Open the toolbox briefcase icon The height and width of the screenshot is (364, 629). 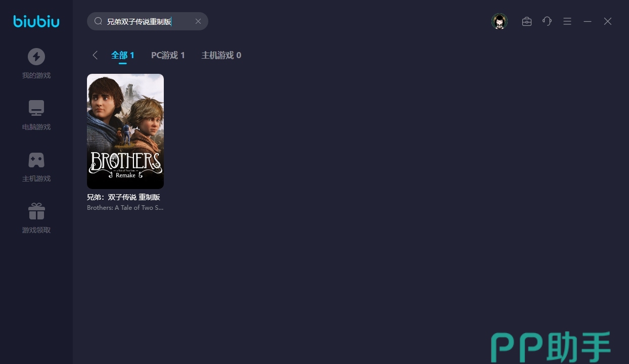click(527, 21)
